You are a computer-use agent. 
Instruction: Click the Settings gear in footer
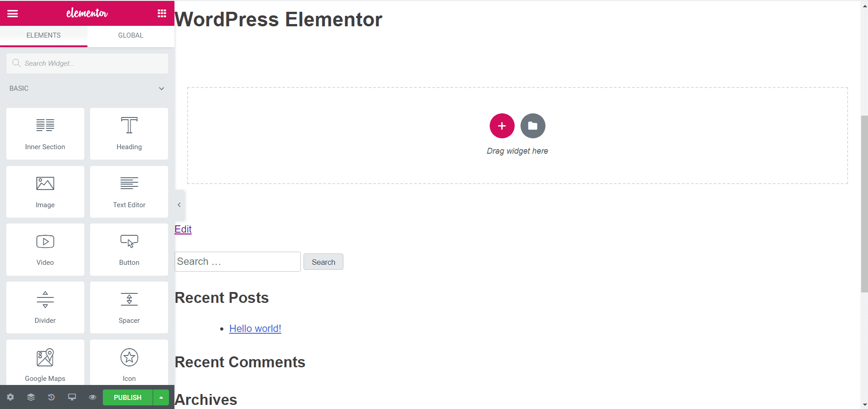point(10,397)
